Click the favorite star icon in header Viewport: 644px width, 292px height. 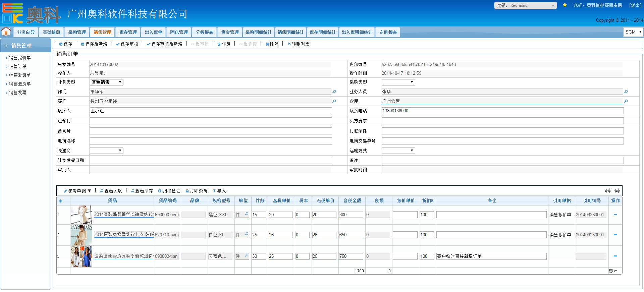[565, 5]
